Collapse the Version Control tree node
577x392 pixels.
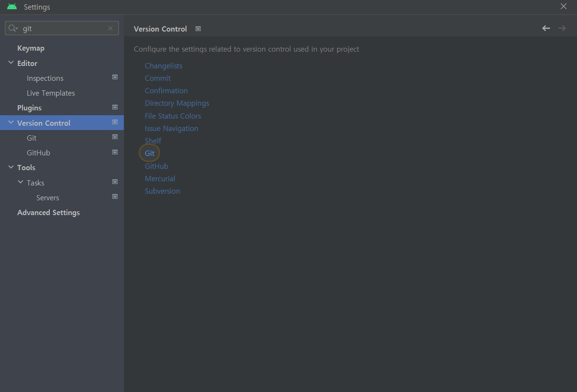[11, 122]
